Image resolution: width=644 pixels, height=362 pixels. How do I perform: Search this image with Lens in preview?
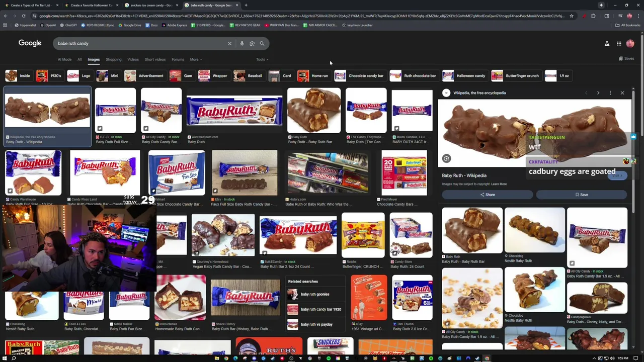446,158
